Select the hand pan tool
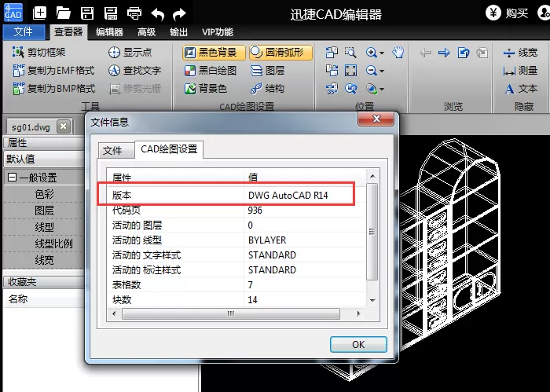550x392 pixels. coord(398,53)
